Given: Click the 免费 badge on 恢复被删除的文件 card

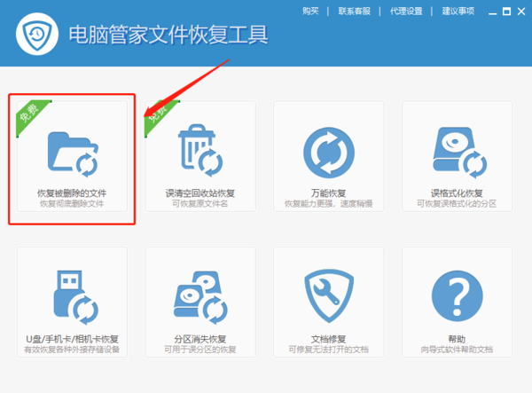Looking at the screenshot, I should click(31, 114).
